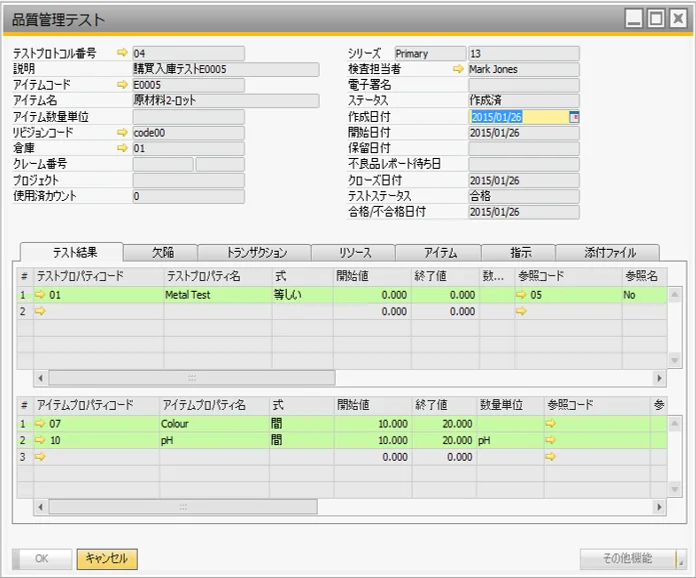The width and height of the screenshot is (696, 578).
Task: Open reference code arrow in item row 3
Action: click(x=550, y=456)
